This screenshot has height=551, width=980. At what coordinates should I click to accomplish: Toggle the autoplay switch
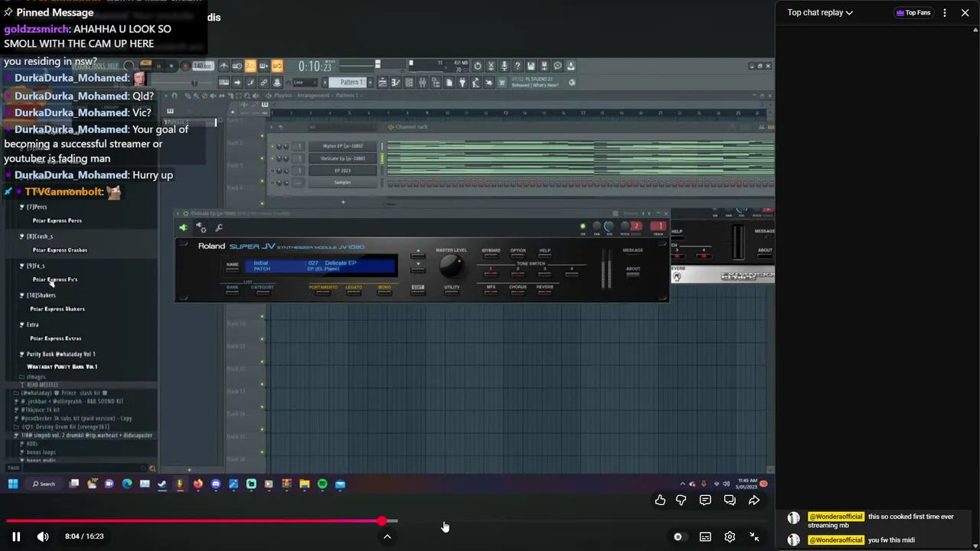[x=678, y=536]
